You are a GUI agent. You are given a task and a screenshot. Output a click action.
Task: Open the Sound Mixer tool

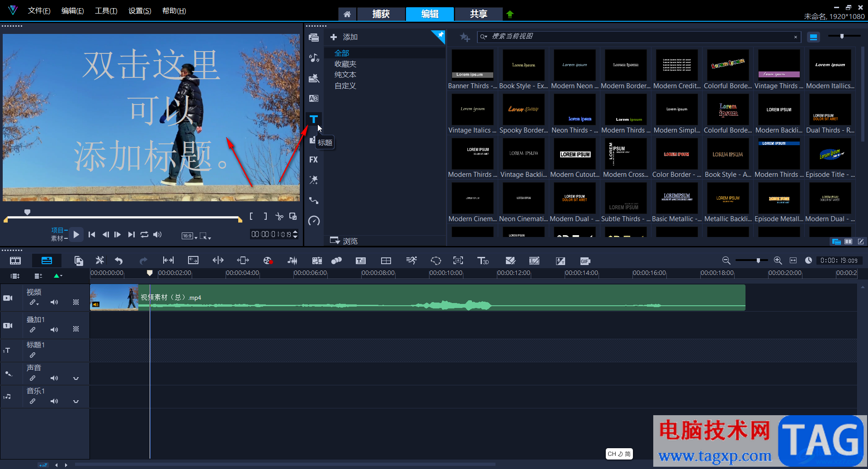[x=292, y=261]
